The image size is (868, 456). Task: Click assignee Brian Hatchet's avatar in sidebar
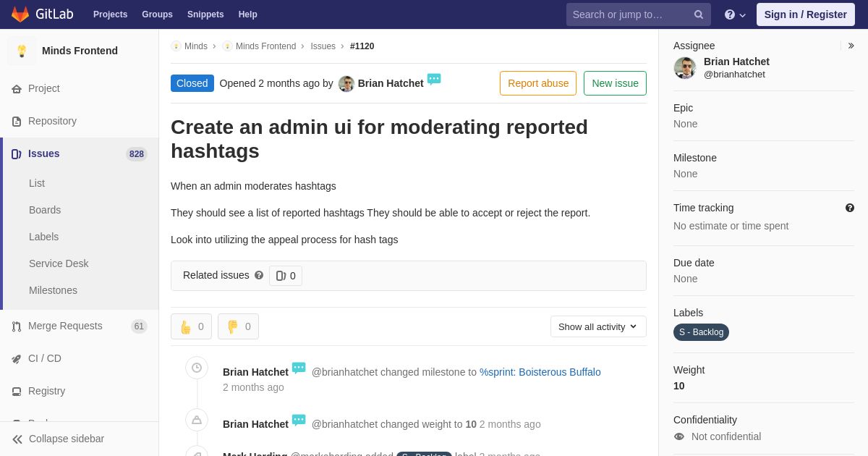(x=685, y=68)
